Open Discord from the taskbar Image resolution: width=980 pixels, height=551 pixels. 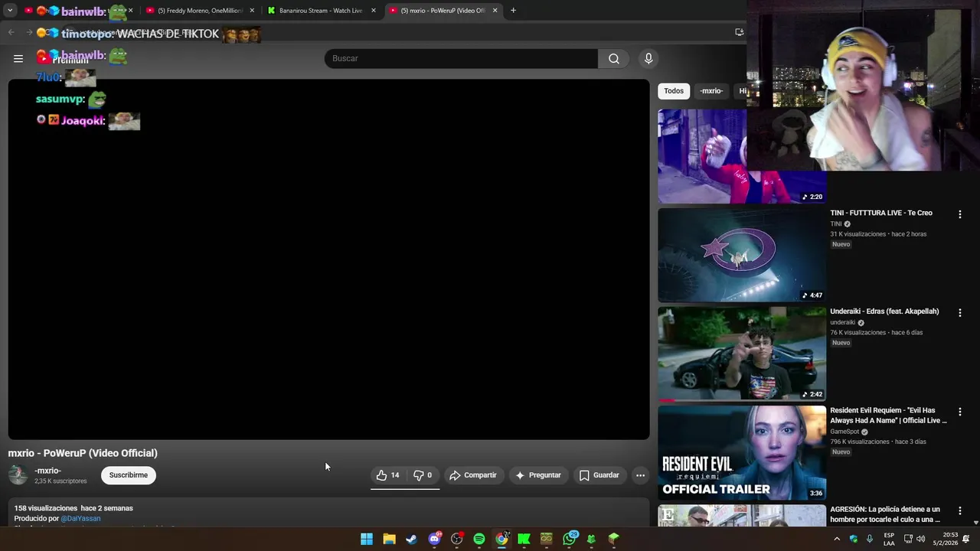[434, 539]
